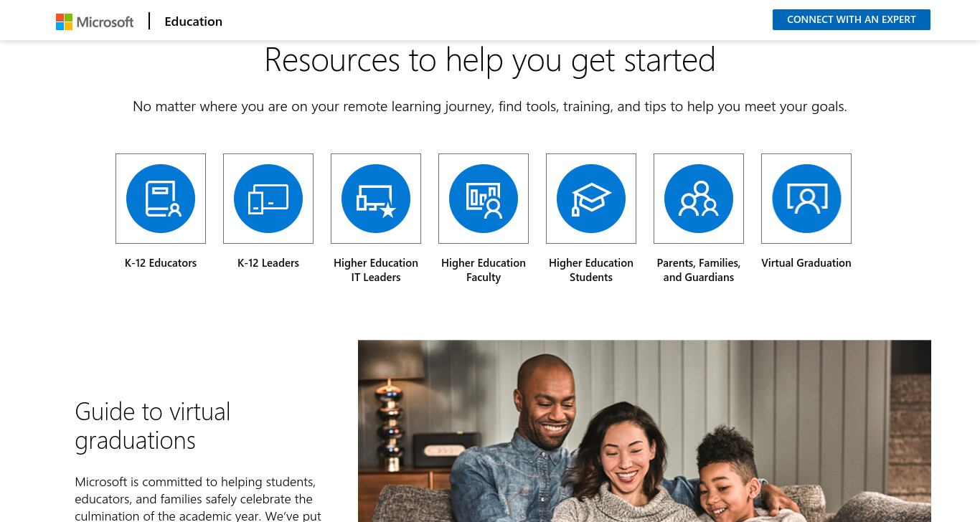Screen dimensions: 980x522
Task: Click the Guide to virtual graduations heading
Action: pos(153,425)
